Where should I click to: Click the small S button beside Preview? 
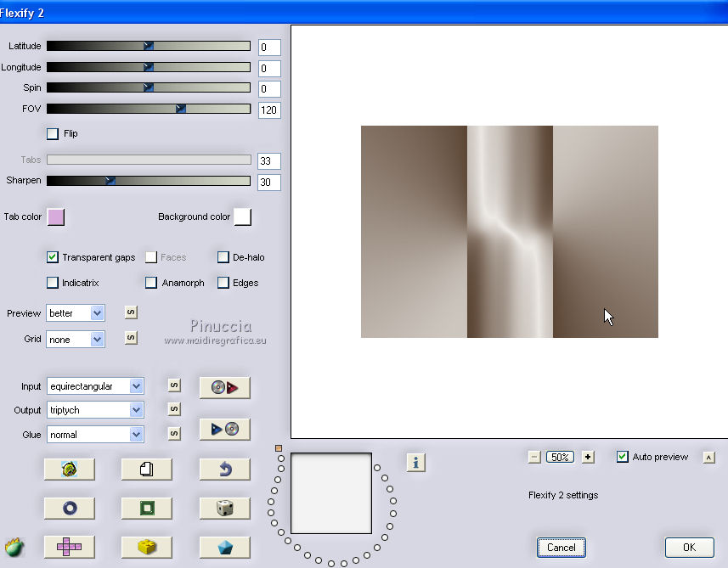[x=132, y=312]
